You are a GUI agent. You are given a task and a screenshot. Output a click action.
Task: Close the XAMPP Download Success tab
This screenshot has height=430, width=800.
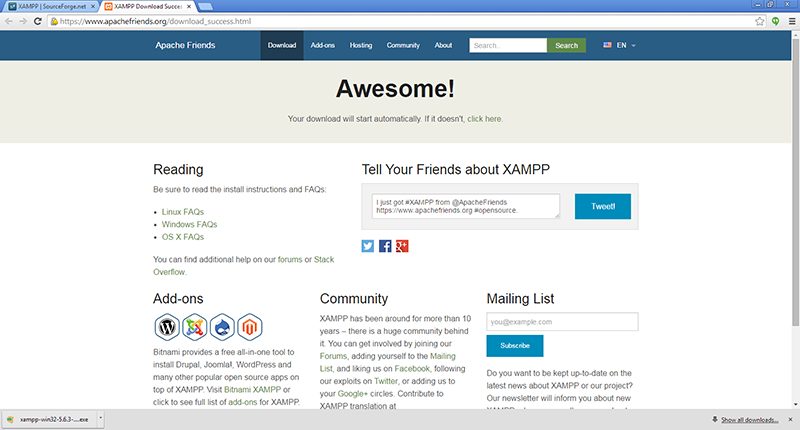tap(189, 7)
